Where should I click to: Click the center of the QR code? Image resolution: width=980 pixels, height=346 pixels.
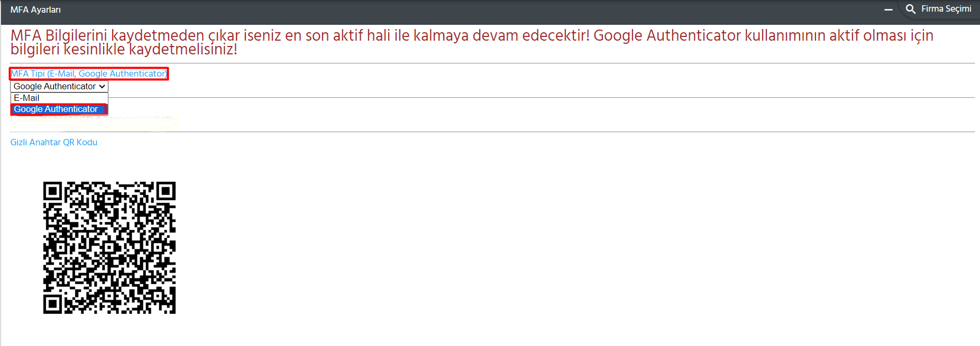click(x=109, y=248)
